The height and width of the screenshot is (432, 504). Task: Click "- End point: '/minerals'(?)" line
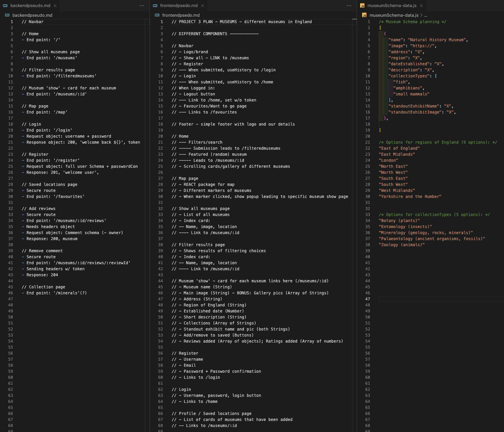(x=54, y=293)
